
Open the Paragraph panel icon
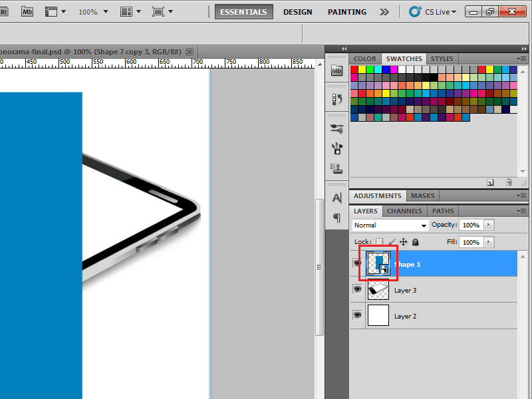[336, 218]
